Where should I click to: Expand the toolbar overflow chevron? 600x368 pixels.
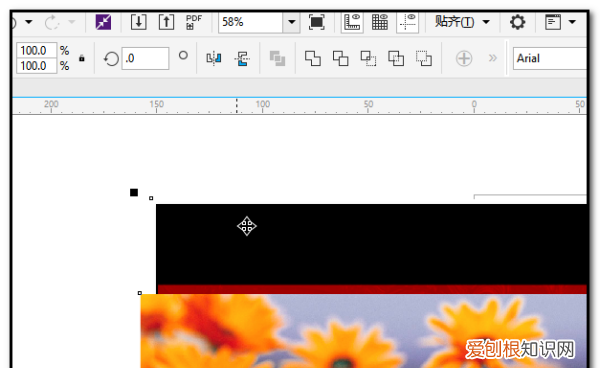[492, 58]
